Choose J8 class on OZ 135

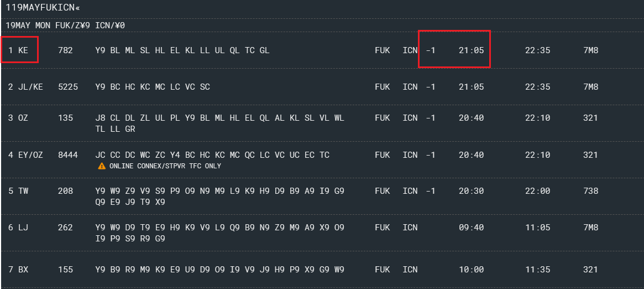[100, 118]
